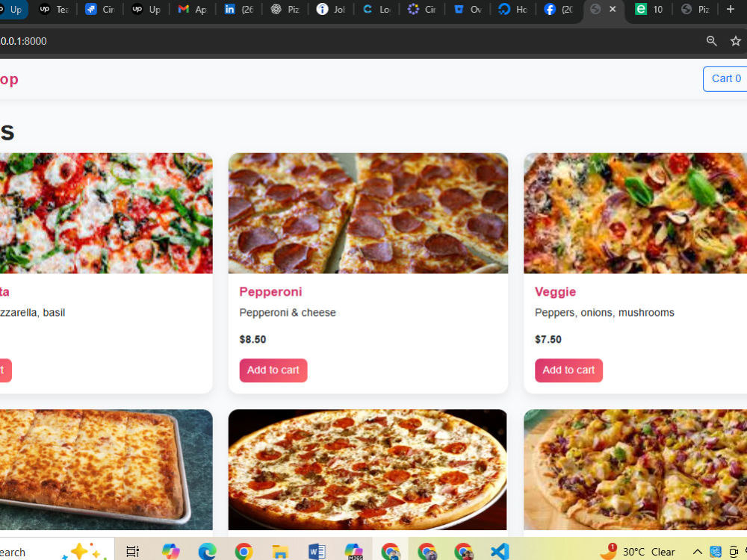The height and width of the screenshot is (560, 747).
Task: Click the basil and mozzarella pizza photo
Action: click(x=106, y=213)
